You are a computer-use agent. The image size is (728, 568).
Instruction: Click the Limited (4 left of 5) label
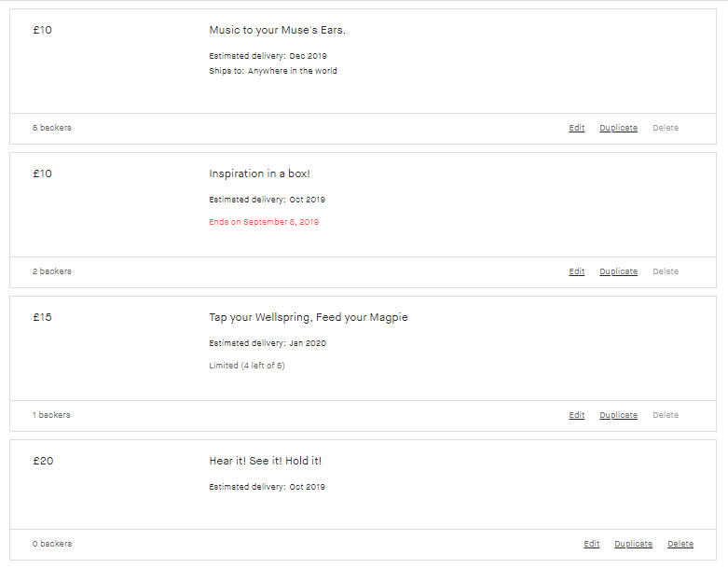(x=246, y=366)
